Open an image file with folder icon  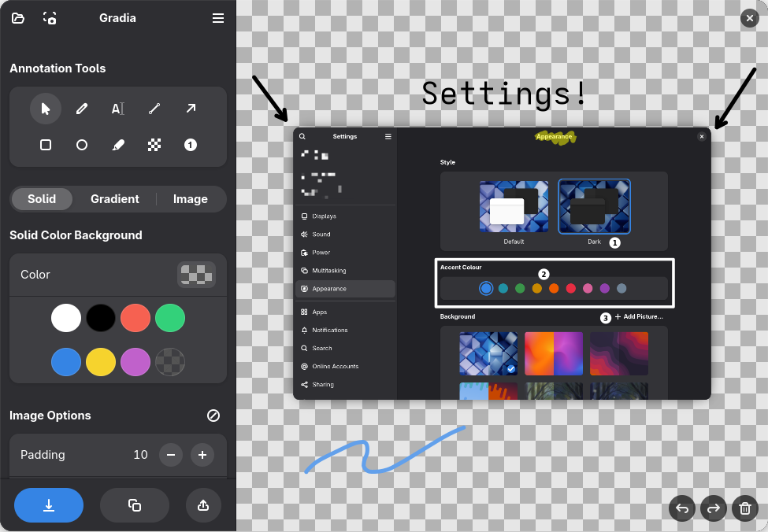tap(18, 18)
